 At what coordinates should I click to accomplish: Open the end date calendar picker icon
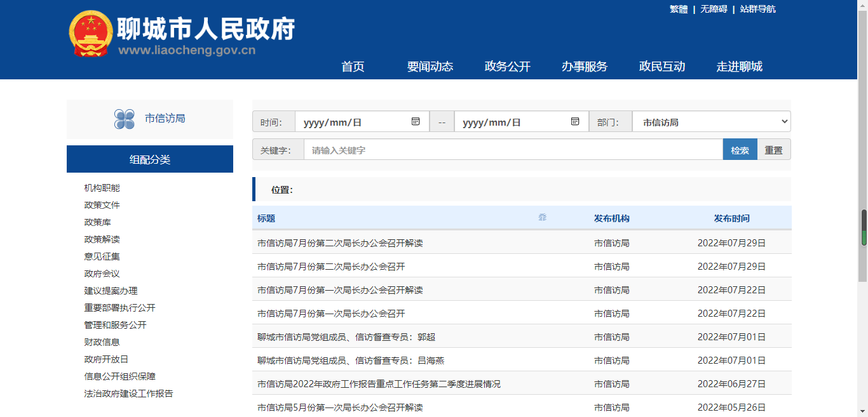pyautogui.click(x=574, y=121)
